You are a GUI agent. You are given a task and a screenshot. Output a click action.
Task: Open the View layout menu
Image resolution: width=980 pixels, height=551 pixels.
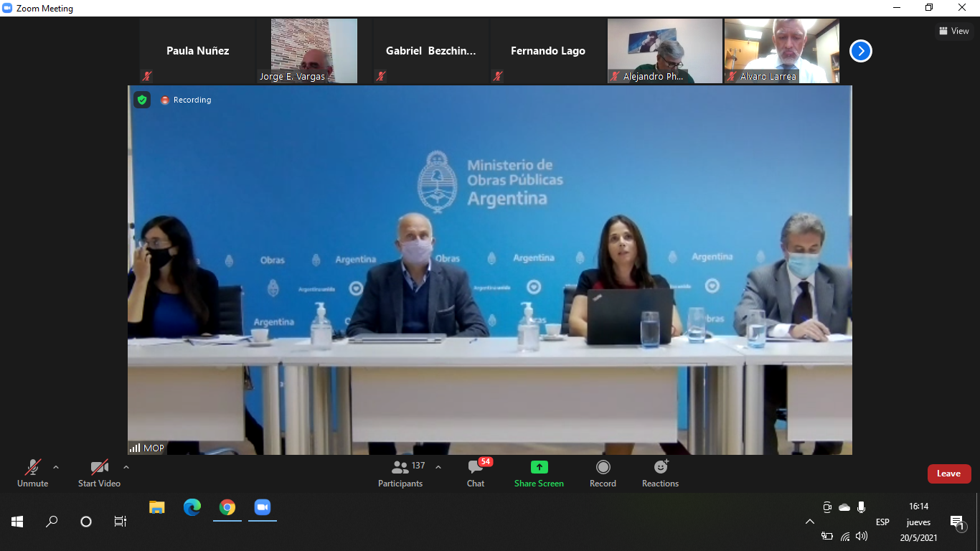(954, 31)
